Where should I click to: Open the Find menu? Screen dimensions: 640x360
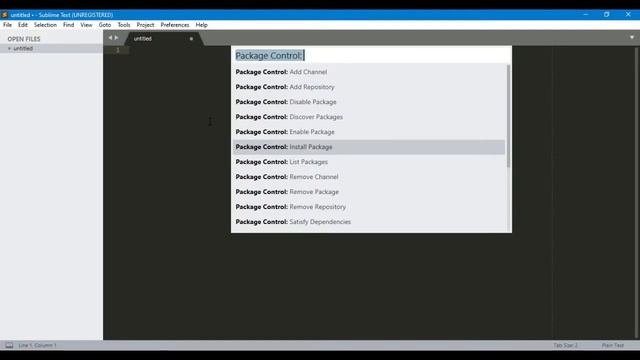click(x=69, y=25)
